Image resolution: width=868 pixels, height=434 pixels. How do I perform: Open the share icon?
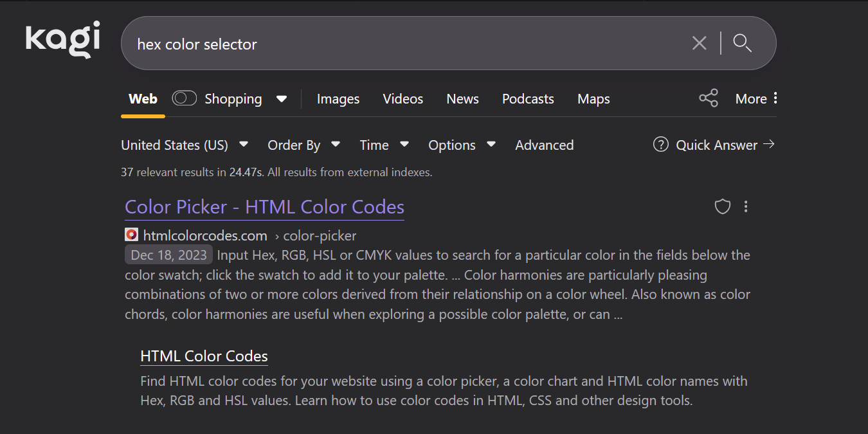coord(708,98)
